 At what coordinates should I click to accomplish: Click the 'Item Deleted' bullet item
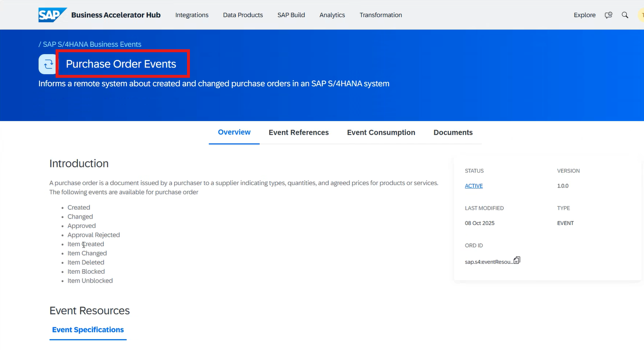click(x=86, y=262)
